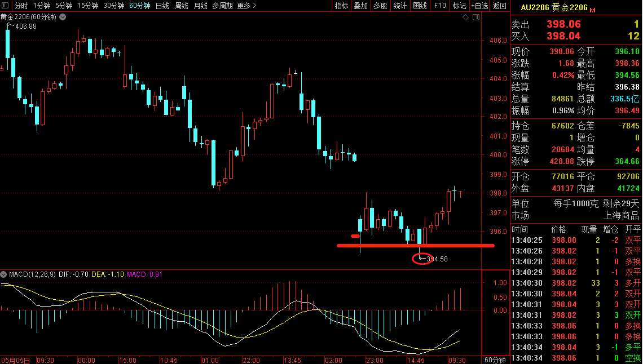Activate the 画线 drawing tools

420,6
